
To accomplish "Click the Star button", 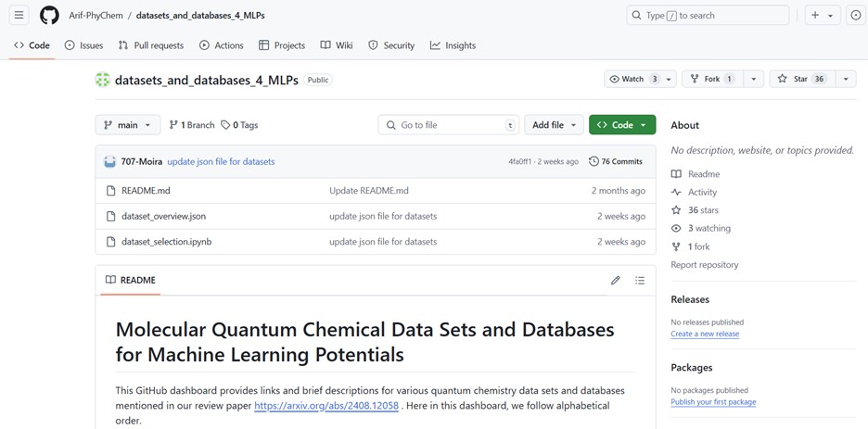I will 802,79.
